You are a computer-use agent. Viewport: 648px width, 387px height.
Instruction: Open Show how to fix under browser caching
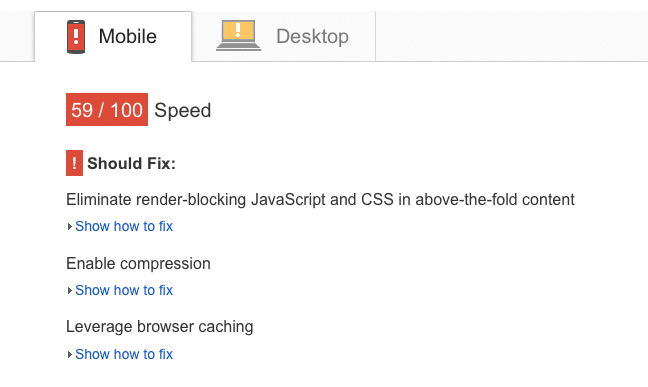124,354
